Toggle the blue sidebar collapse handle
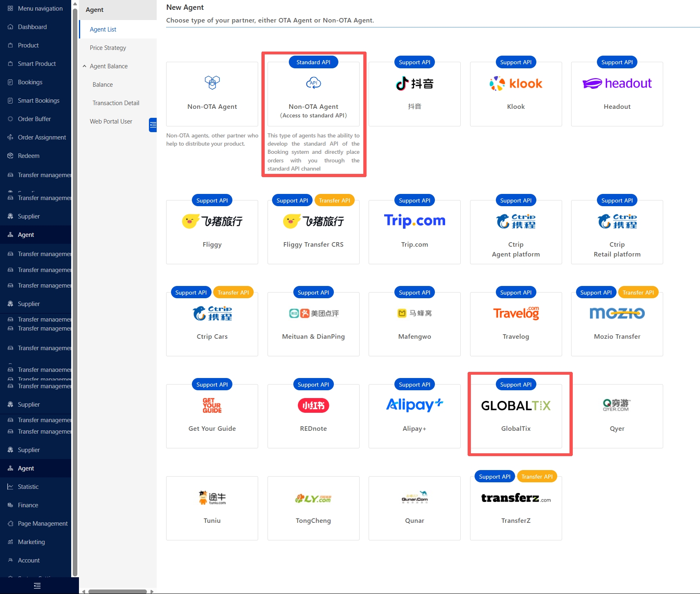The width and height of the screenshot is (700, 594). click(153, 125)
